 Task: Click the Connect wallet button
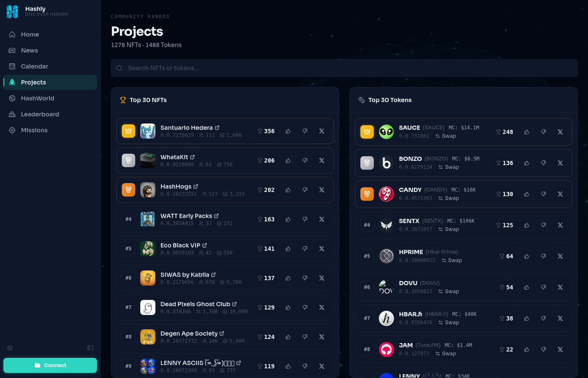point(50,365)
